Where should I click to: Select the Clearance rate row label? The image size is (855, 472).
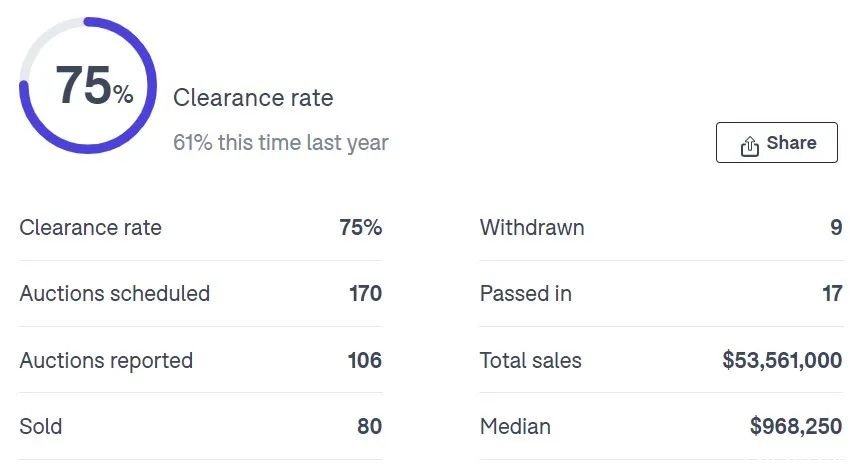tap(91, 227)
